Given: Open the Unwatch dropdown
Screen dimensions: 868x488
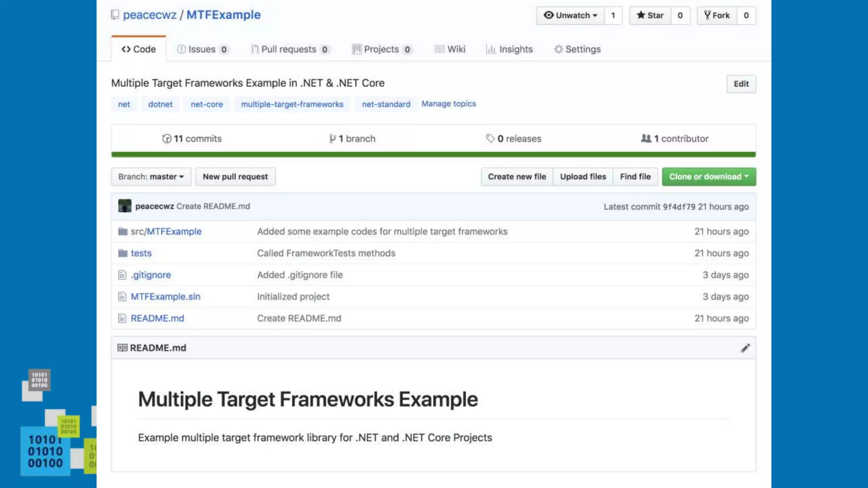Looking at the screenshot, I should (570, 15).
